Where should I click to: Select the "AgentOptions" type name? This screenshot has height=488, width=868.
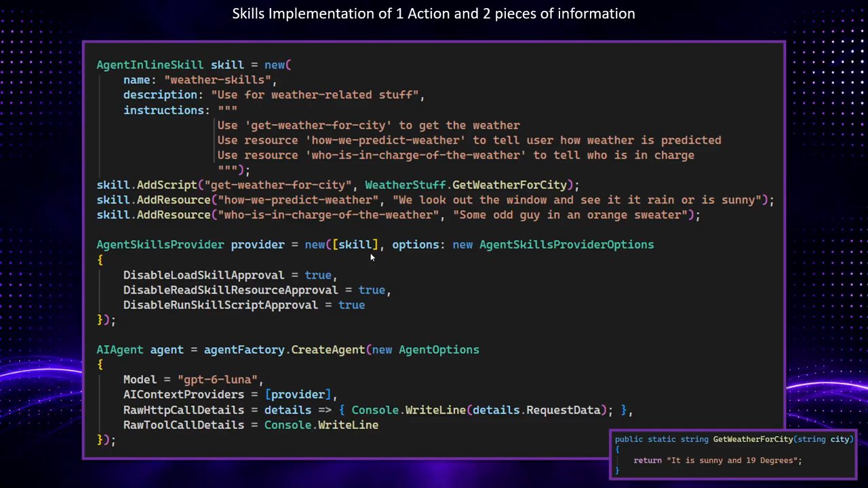point(439,350)
